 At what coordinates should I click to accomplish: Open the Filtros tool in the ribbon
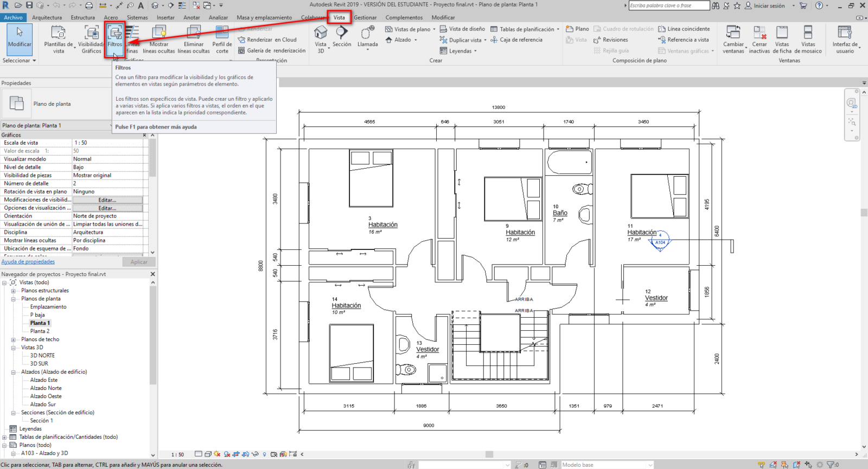(114, 38)
